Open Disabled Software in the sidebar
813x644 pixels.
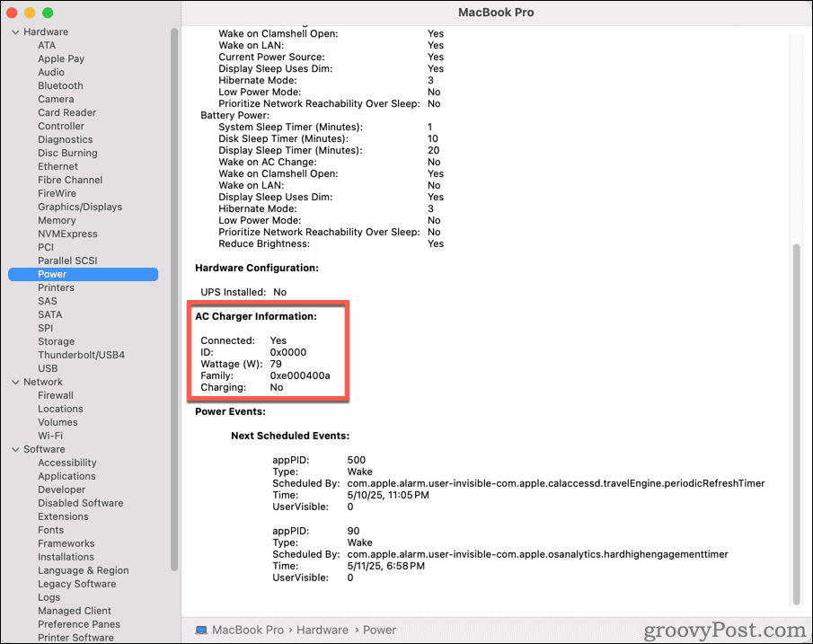[80, 504]
